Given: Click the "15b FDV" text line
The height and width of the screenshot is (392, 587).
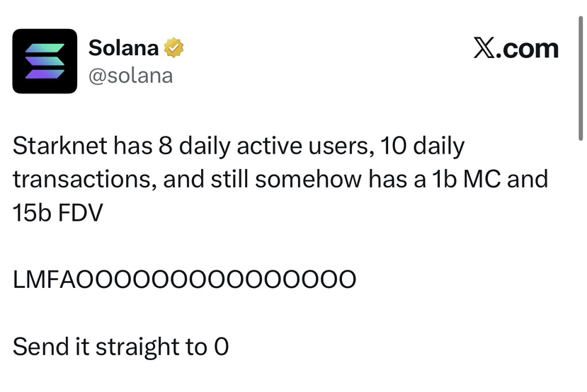Looking at the screenshot, I should 57,212.
